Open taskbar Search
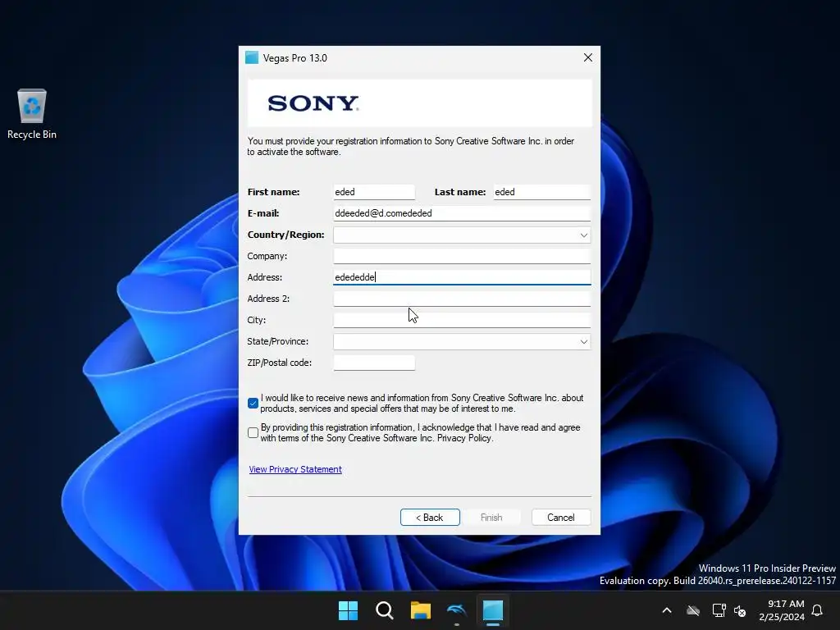Viewport: 840px width, 630px height. [384, 610]
